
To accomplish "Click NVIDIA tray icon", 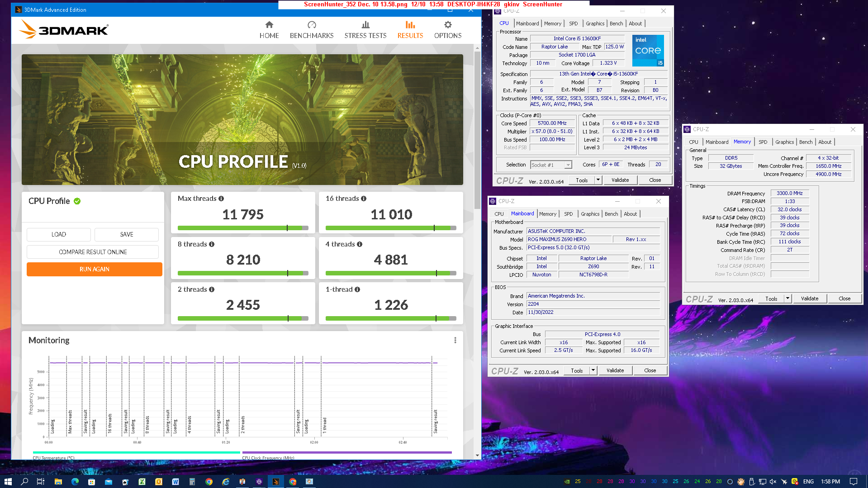I will pyautogui.click(x=567, y=481).
